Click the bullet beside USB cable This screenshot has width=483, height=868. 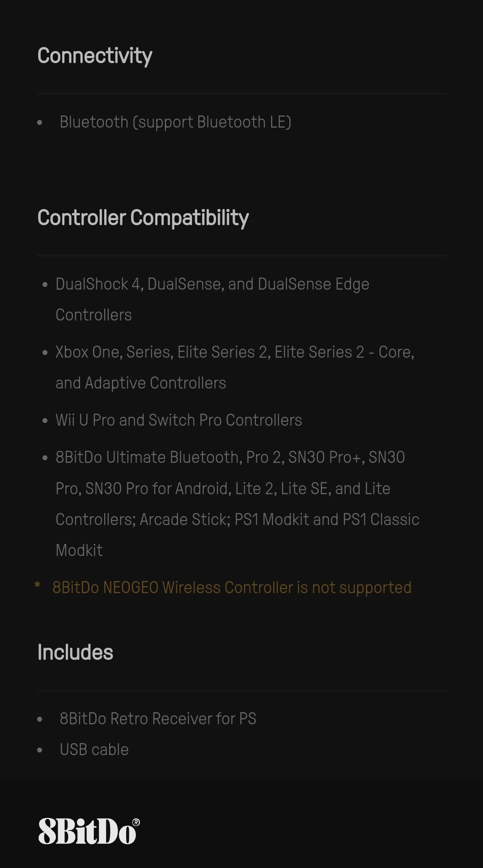40,750
